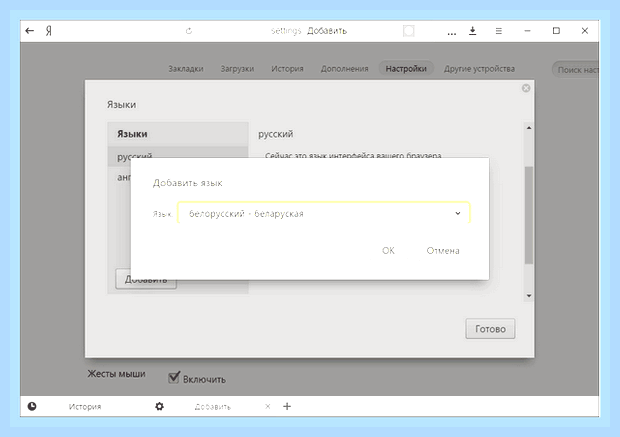The width and height of the screenshot is (620, 437).
Task: Switch to Закладки tab
Action: click(186, 69)
